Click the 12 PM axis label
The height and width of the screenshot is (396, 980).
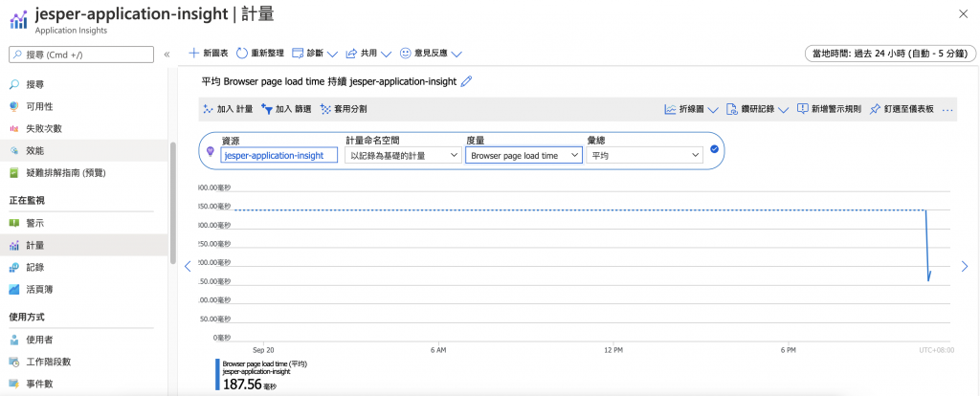tap(613, 350)
